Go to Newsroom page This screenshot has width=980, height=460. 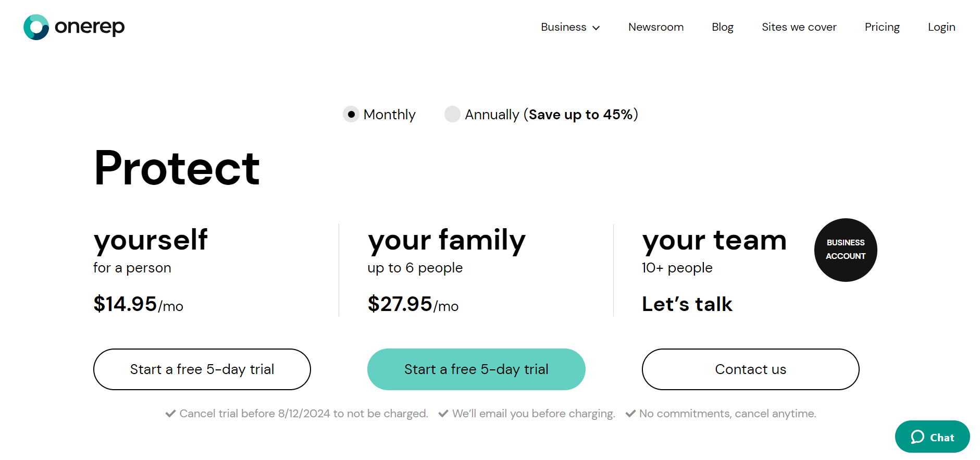tap(655, 27)
